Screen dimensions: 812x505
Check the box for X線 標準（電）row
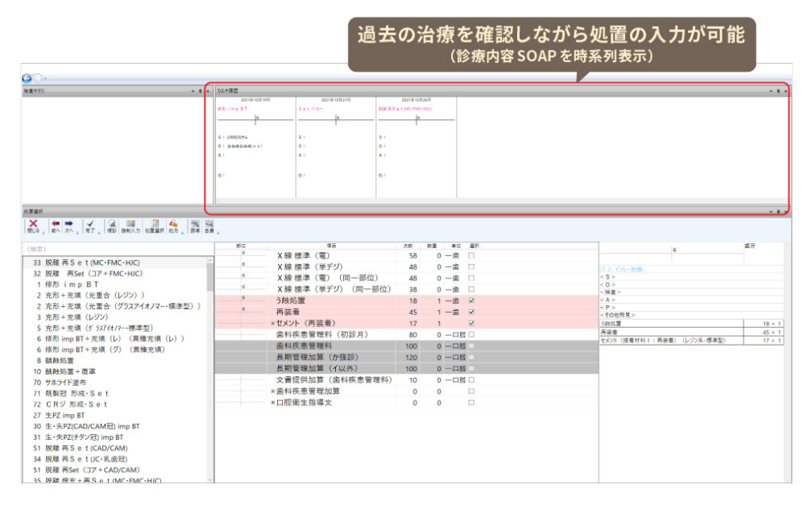point(472,255)
